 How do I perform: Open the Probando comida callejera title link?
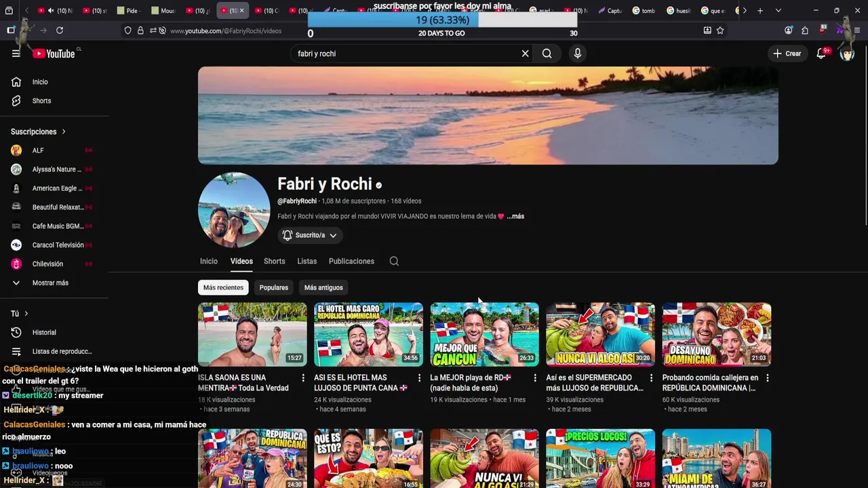[x=710, y=383]
